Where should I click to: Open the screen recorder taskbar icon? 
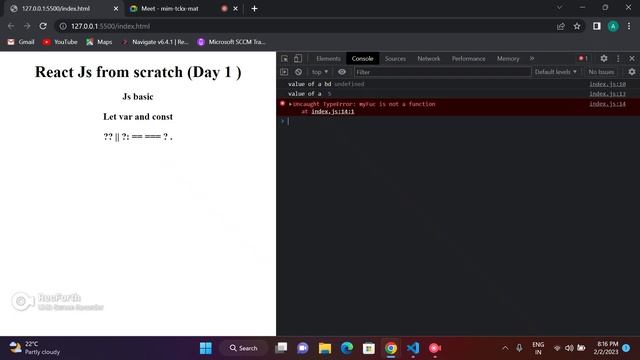435,348
